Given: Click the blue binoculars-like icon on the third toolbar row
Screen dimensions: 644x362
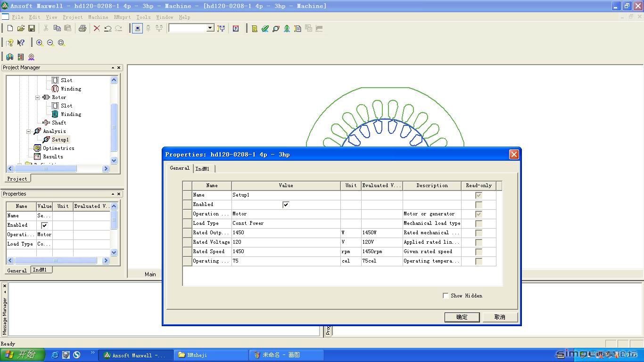Looking at the screenshot, I should 10,57.
